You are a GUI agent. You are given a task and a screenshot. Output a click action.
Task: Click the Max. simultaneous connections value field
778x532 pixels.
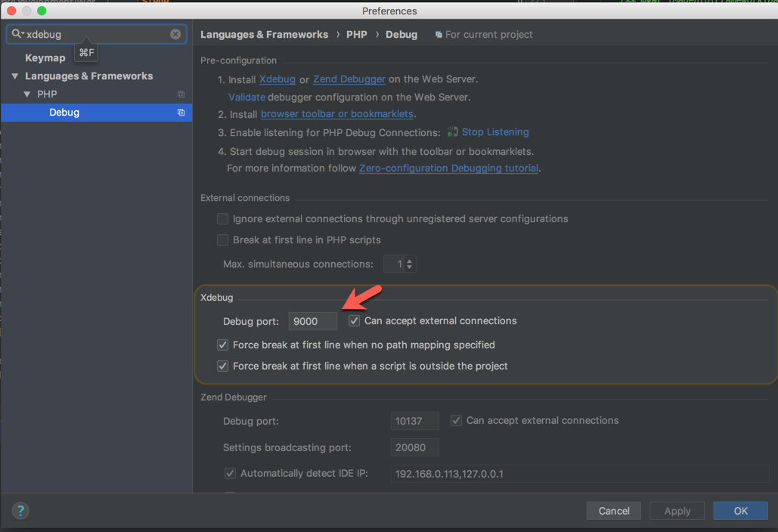click(394, 264)
